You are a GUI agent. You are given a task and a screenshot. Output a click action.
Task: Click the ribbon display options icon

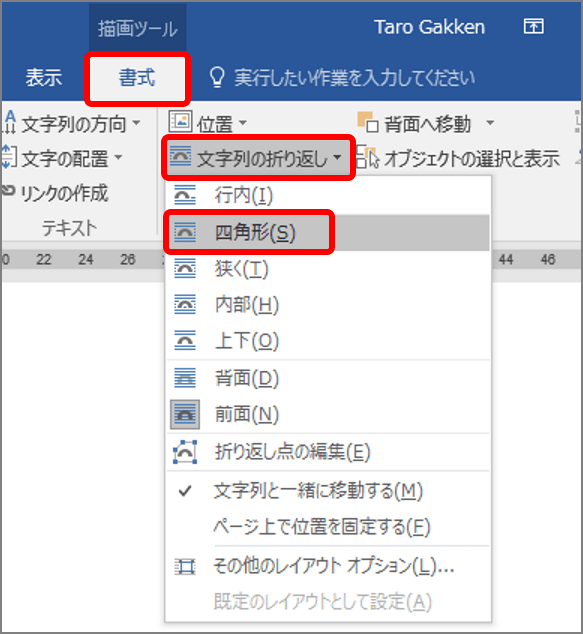pos(534,27)
